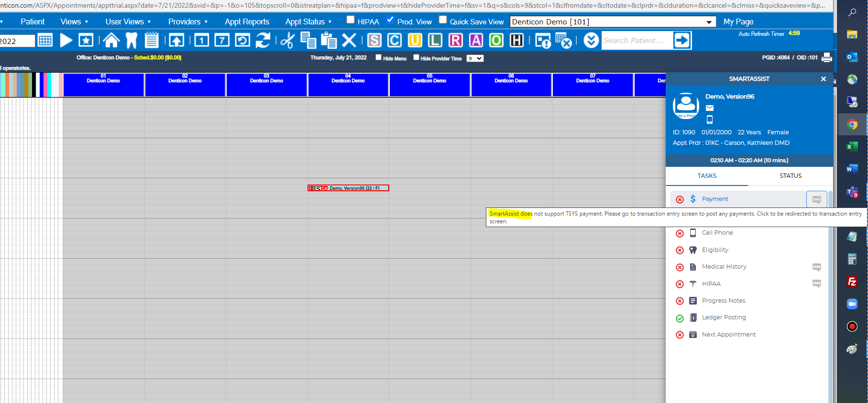The width and height of the screenshot is (868, 403).
Task: Switch to the STATUS tab
Action: 791,176
